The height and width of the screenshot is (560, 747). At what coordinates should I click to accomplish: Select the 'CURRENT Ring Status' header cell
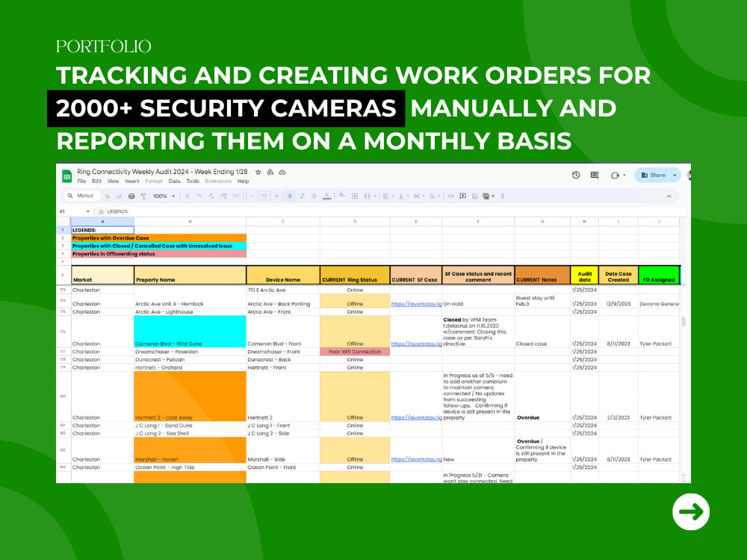tap(355, 276)
